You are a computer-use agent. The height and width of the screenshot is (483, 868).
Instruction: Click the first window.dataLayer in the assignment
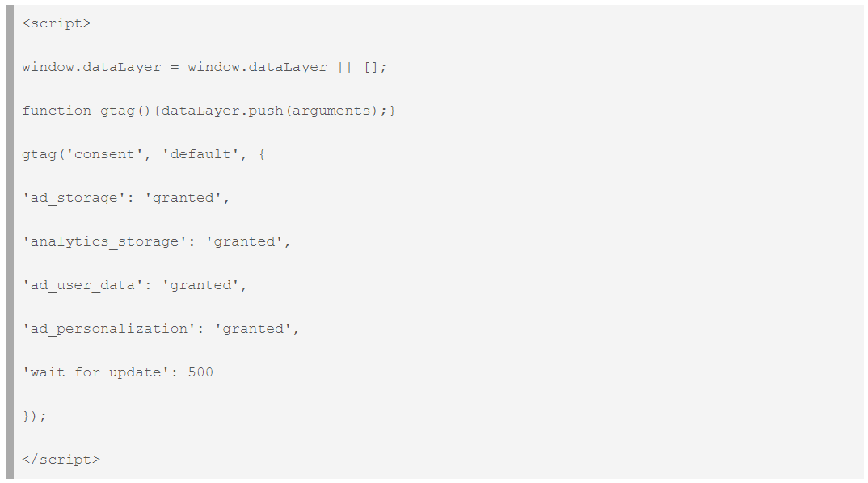91,67
